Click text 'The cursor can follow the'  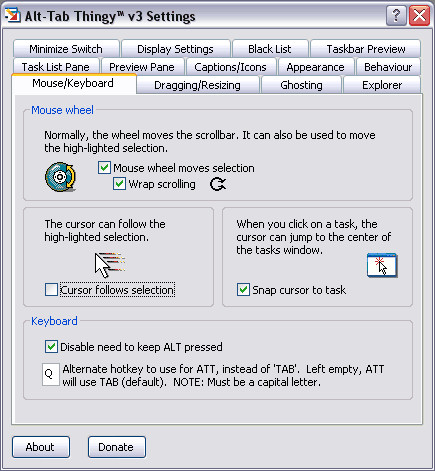pyautogui.click(x=105, y=224)
